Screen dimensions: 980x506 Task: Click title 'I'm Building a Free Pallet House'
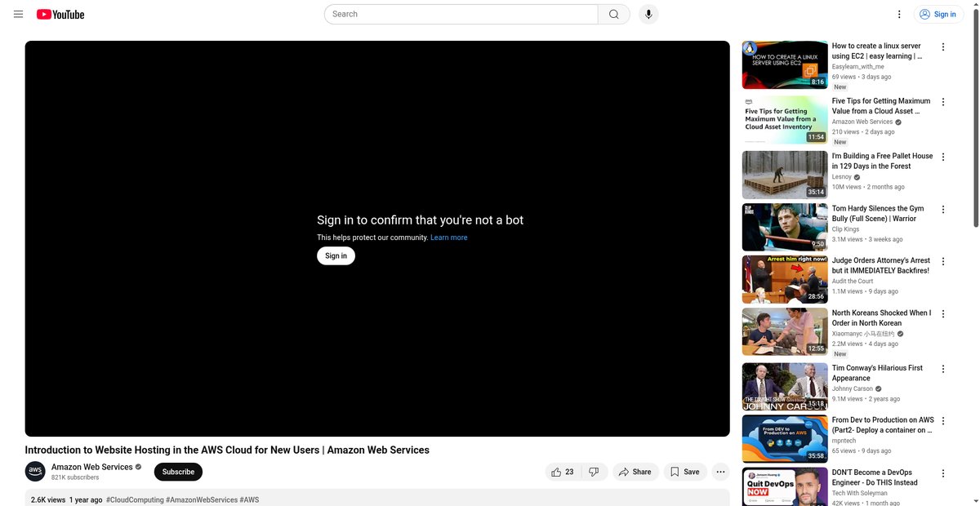point(882,161)
